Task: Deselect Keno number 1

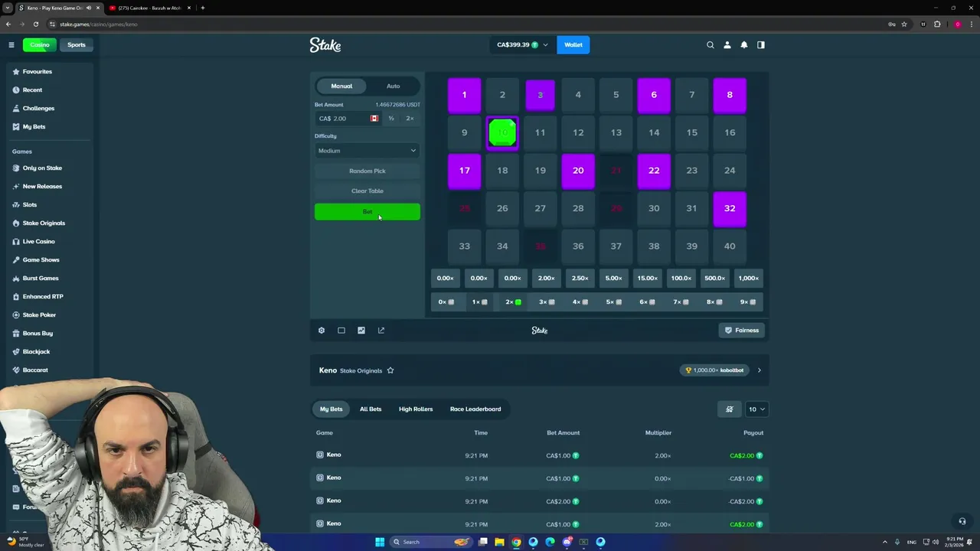Action: coord(464,95)
